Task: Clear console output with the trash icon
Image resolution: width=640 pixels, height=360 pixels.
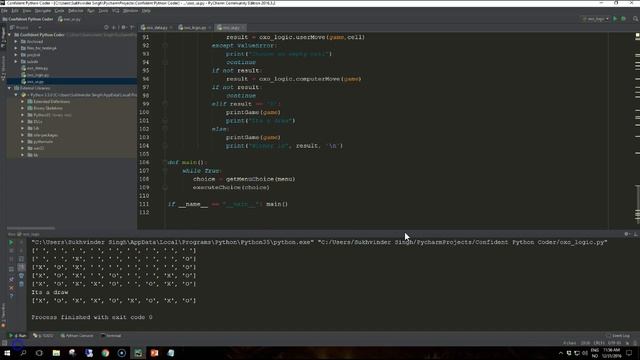Action: pos(21,284)
